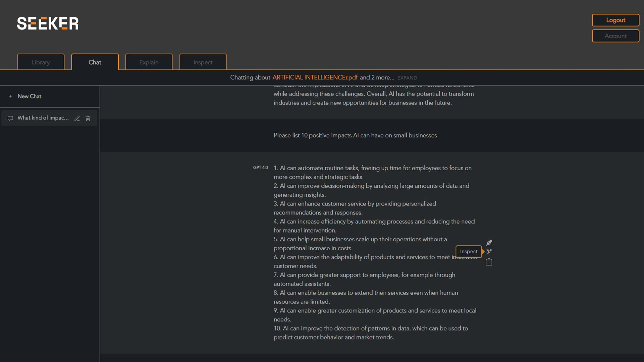Expand the list of attached documents

pos(407,78)
